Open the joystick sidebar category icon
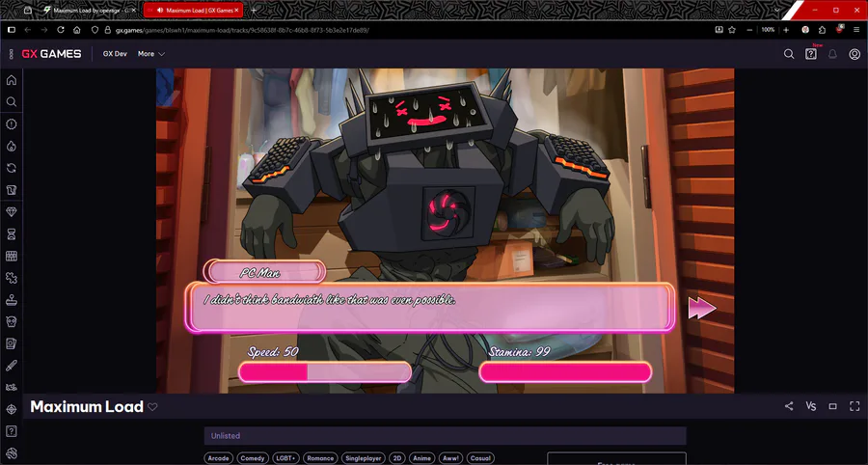The width and height of the screenshot is (868, 465). coord(11,300)
